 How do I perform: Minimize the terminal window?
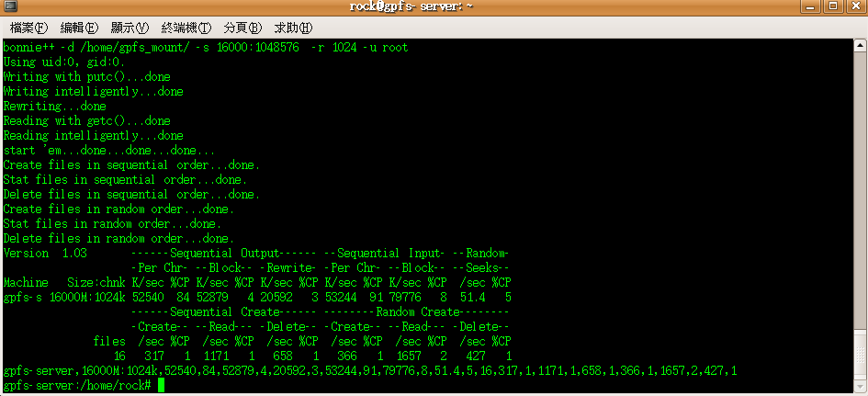pyautogui.click(x=809, y=6)
